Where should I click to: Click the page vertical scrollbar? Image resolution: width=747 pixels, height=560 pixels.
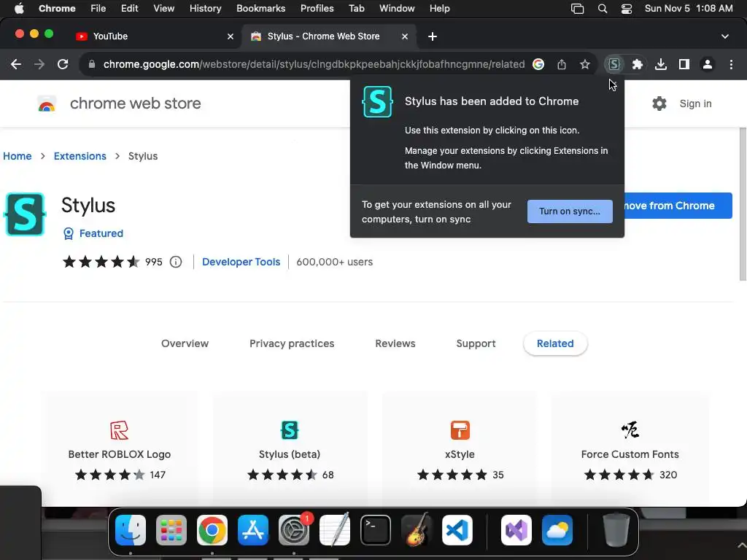743,204
